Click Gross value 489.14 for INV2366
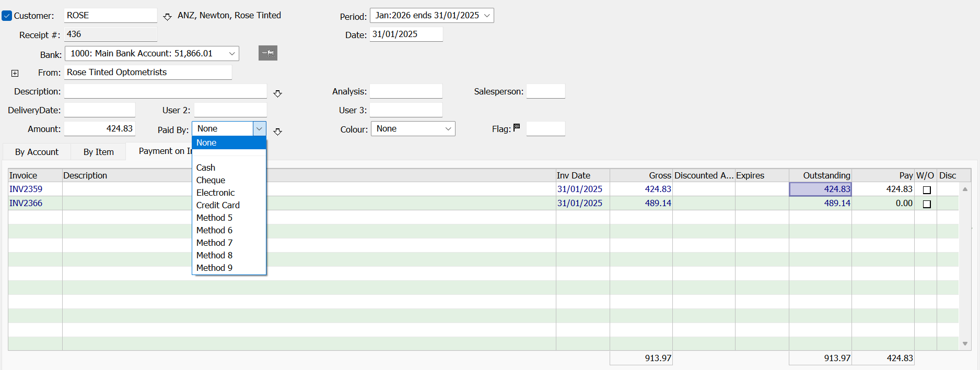This screenshot has width=980, height=370. click(x=641, y=203)
